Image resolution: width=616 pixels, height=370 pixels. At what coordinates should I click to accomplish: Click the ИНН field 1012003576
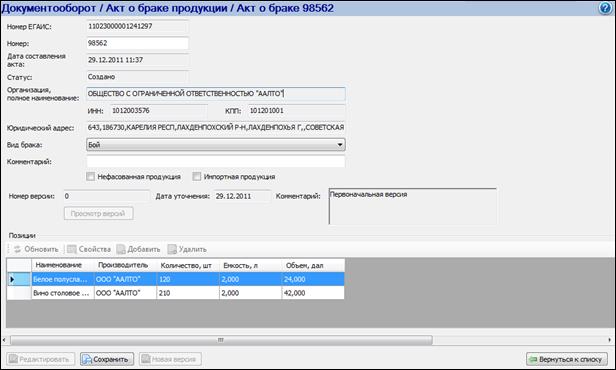point(158,111)
